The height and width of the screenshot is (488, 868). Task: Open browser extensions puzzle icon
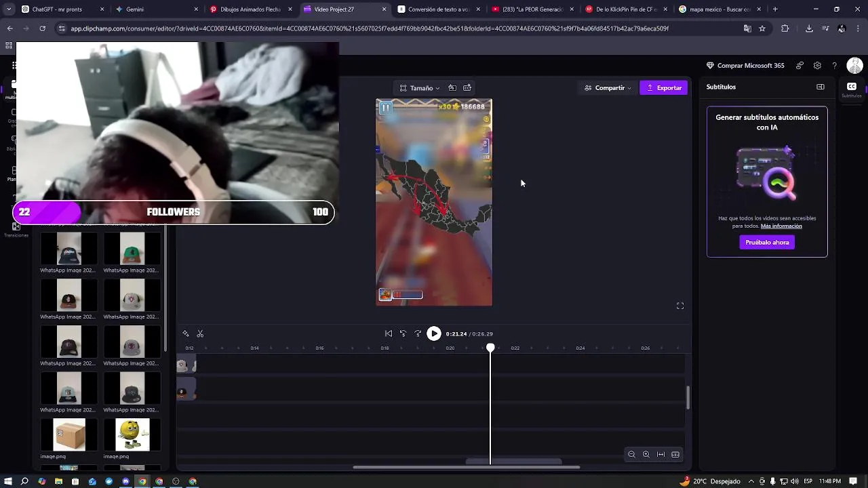785,28
